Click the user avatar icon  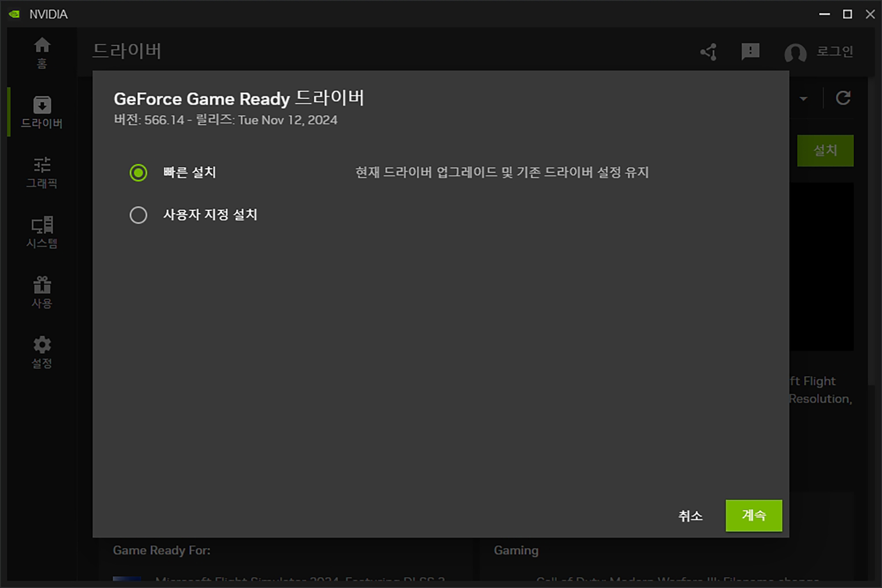795,53
